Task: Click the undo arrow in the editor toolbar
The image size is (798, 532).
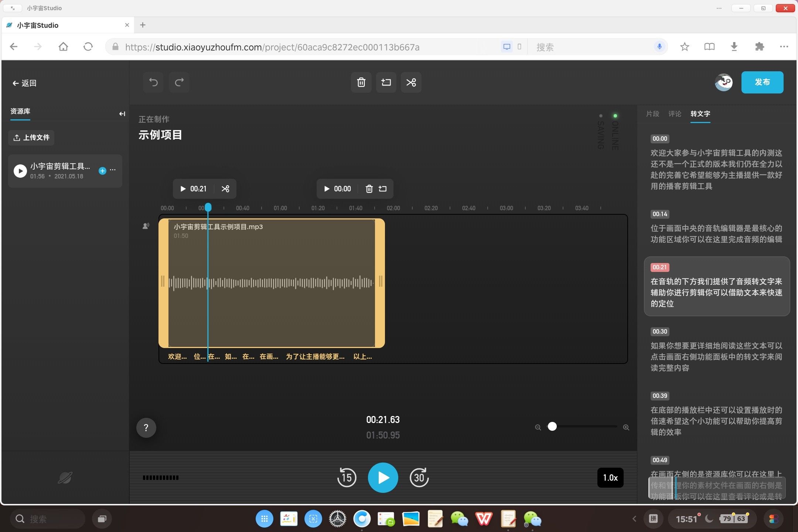Action: pos(153,82)
